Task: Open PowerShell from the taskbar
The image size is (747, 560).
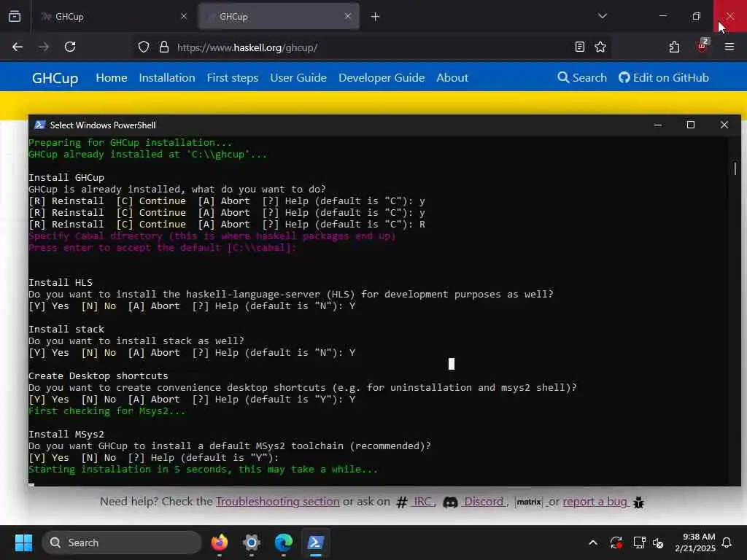Action: [316, 542]
